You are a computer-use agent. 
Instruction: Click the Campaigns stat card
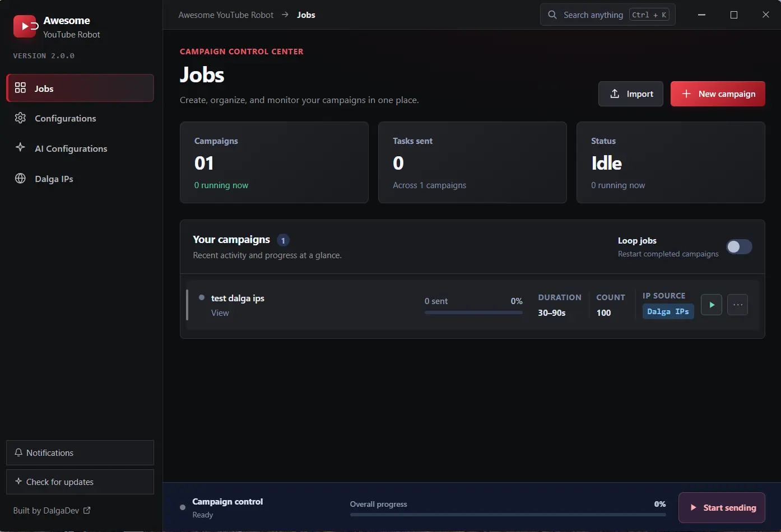(274, 162)
